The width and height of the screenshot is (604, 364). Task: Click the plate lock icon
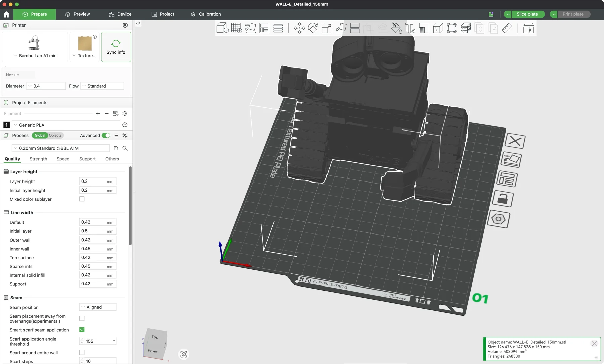point(503,199)
